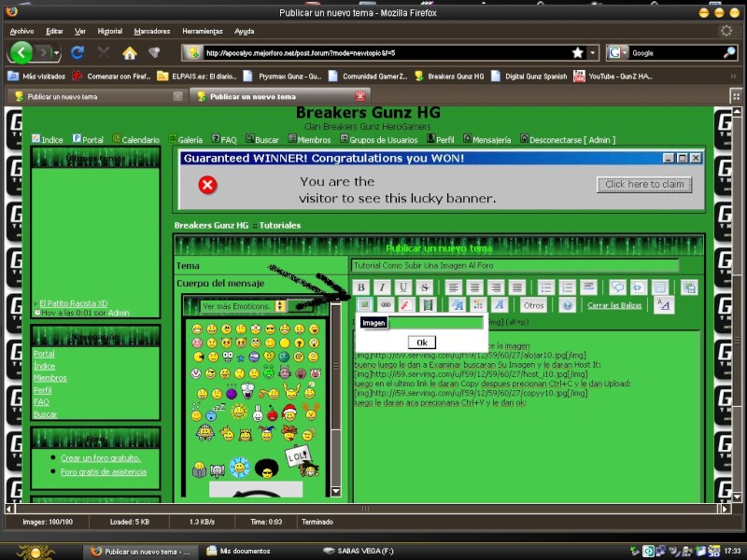Open the Google search engine selector

coord(618,53)
